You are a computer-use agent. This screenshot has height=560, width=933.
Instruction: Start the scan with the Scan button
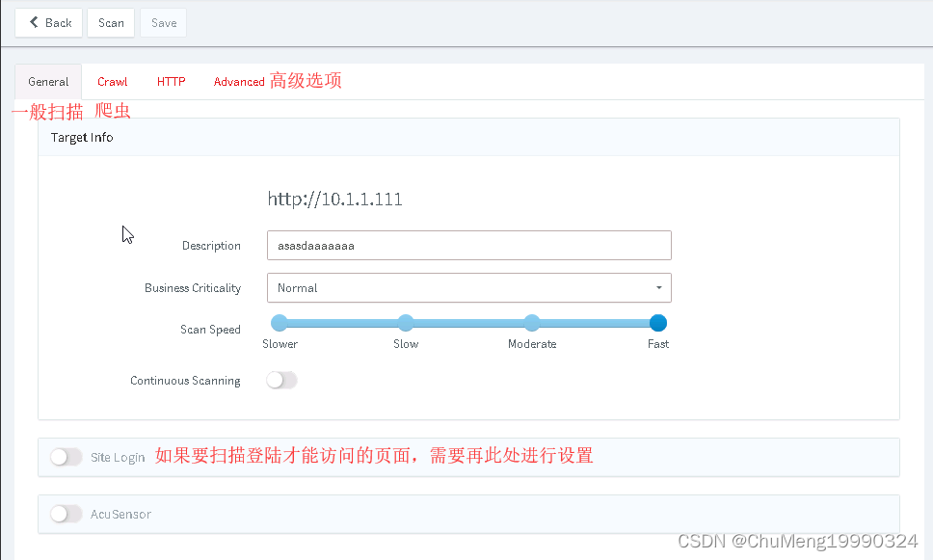click(111, 22)
